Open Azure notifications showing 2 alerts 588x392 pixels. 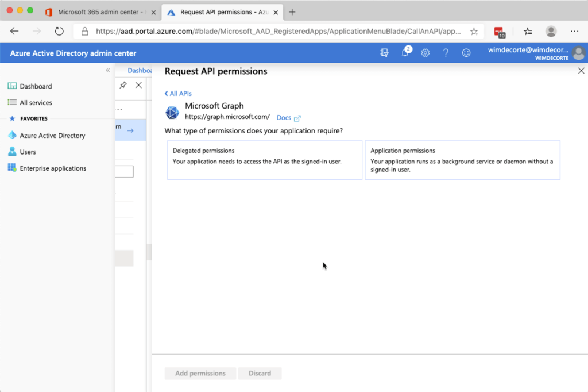point(405,52)
